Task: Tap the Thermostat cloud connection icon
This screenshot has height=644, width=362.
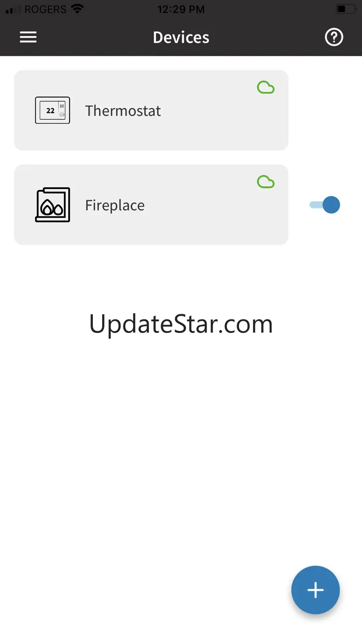Action: click(x=266, y=87)
